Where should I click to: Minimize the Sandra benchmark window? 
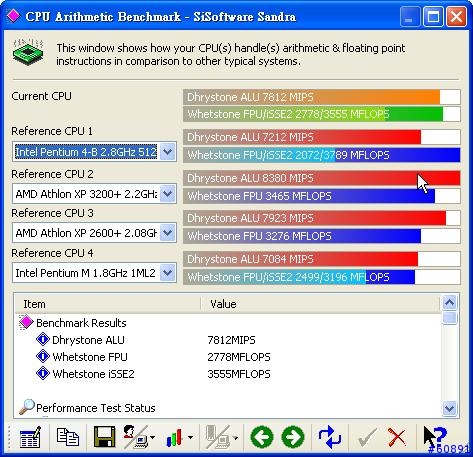click(410, 16)
